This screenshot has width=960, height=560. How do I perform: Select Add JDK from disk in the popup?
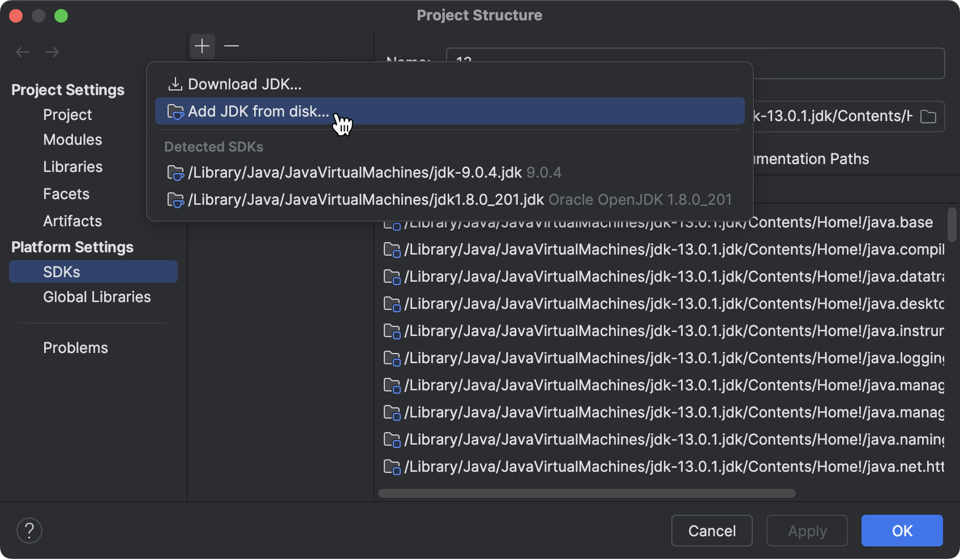(259, 111)
